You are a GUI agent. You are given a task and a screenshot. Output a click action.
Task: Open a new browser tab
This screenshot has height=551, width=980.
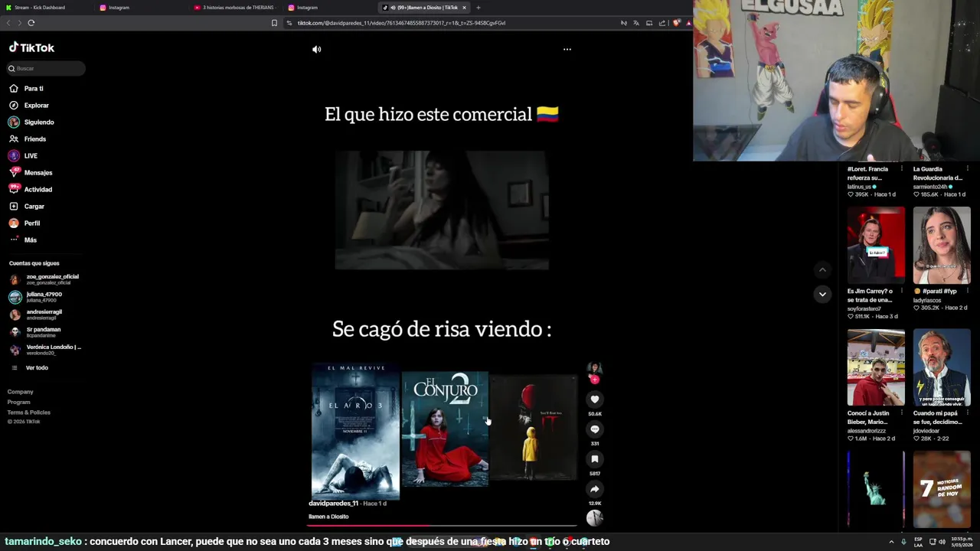point(479,8)
